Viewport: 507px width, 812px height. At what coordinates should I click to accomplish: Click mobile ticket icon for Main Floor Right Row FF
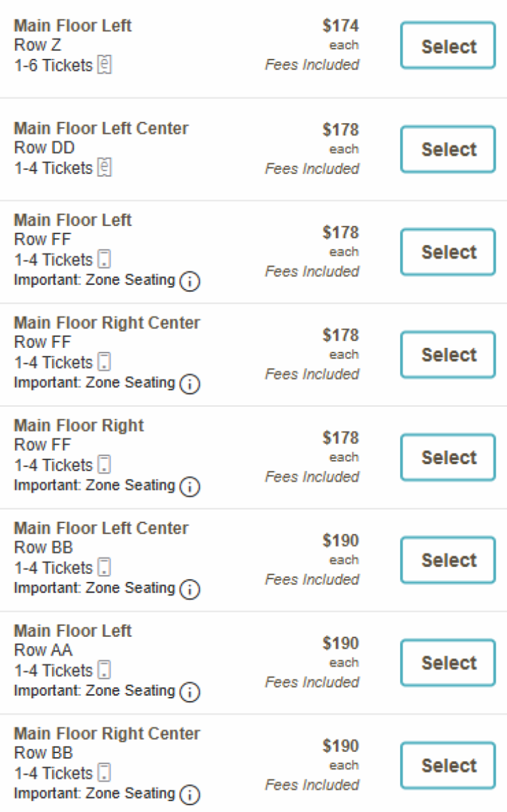(104, 464)
